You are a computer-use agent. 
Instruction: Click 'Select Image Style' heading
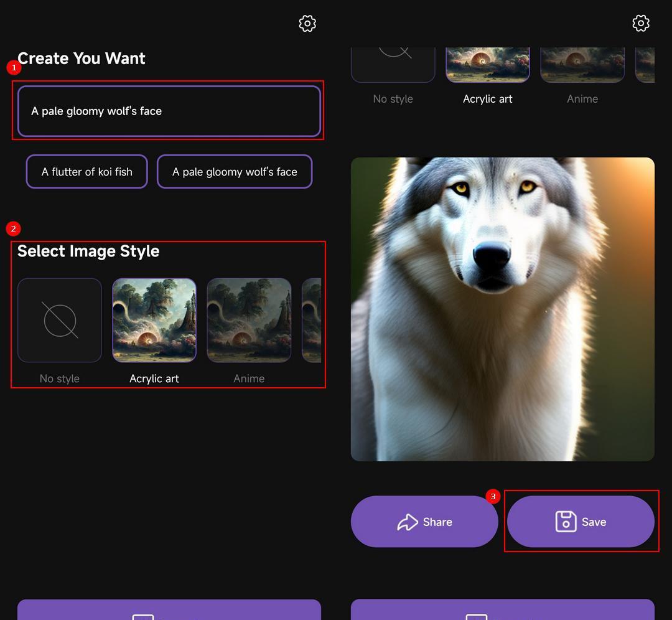[88, 251]
